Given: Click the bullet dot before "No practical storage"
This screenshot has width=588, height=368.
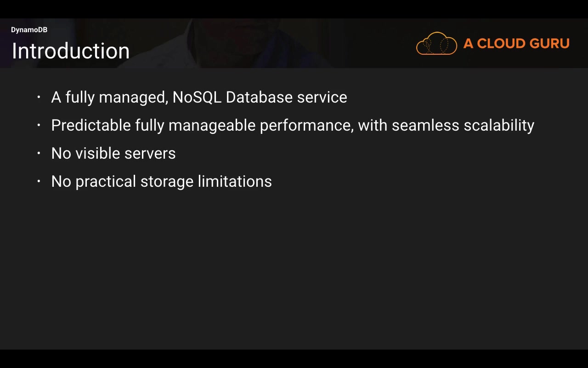Looking at the screenshot, I should pyautogui.click(x=39, y=181).
